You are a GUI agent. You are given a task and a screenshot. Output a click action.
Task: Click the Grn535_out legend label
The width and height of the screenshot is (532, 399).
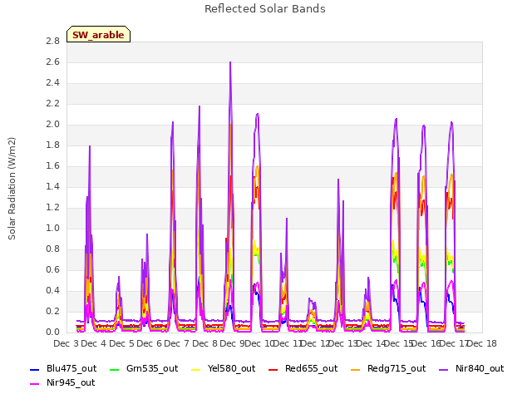point(152,368)
